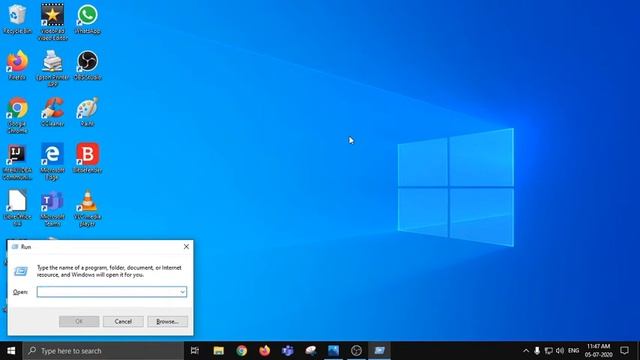Image resolution: width=640 pixels, height=360 pixels.
Task: Click Cancel in the Run dialog
Action: [x=123, y=322]
